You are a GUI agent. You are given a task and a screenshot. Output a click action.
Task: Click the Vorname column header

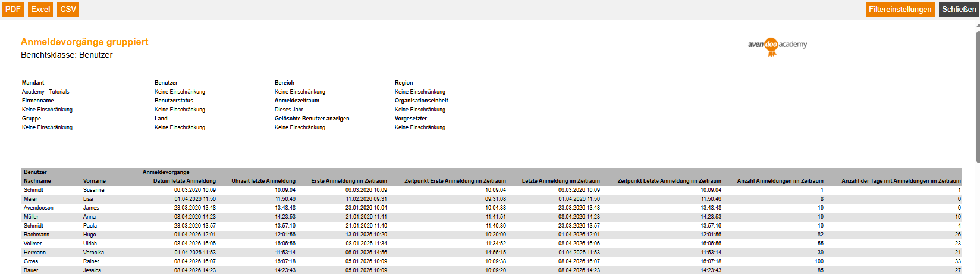tap(95, 181)
